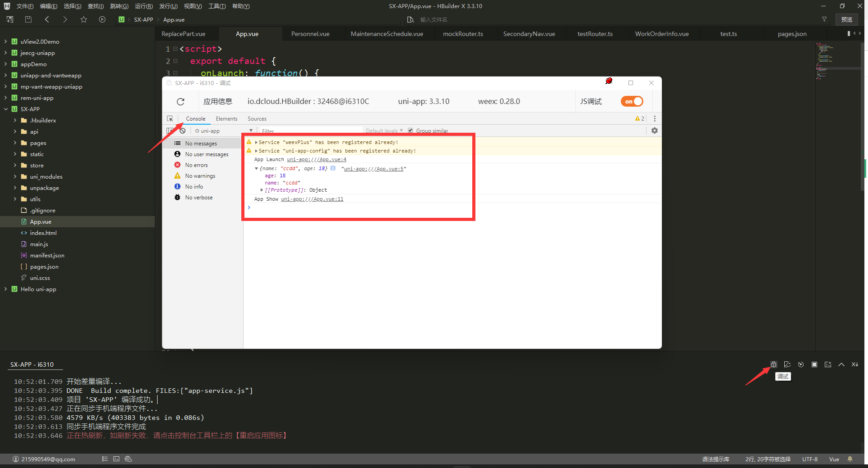The image size is (868, 468).
Task: Open console settings gear icon
Action: point(654,130)
